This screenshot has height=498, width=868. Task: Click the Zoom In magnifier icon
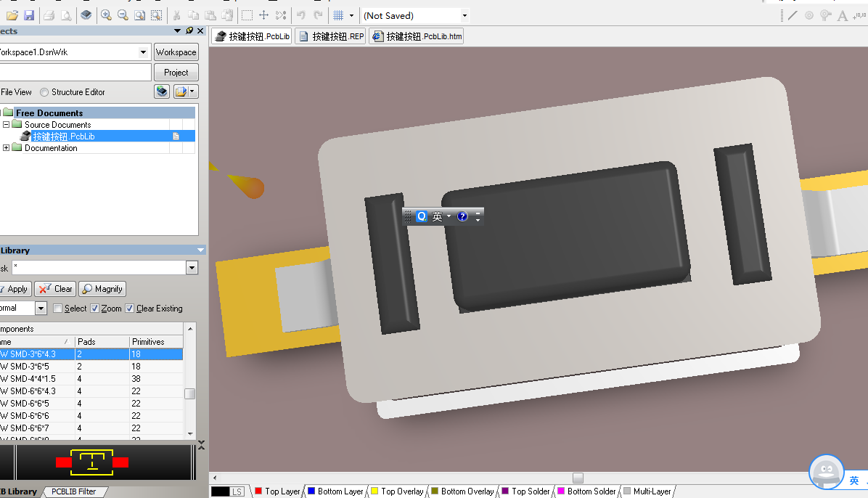click(x=106, y=15)
